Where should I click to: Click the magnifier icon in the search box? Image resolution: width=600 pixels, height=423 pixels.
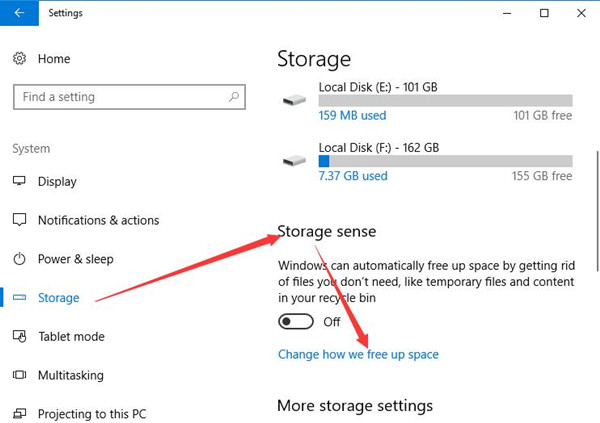[234, 97]
